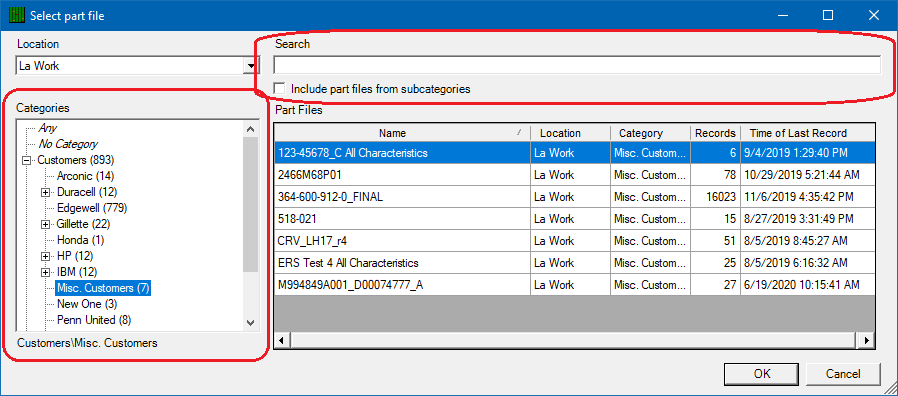Screen dimensions: 898x396
Task: Select ERS Test 4 All Characteristics
Action: pos(348,263)
